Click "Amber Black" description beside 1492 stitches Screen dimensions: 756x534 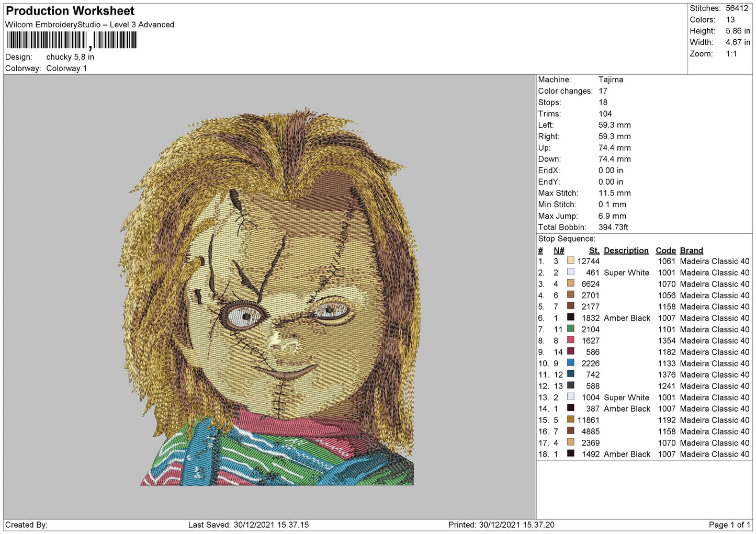pos(627,455)
